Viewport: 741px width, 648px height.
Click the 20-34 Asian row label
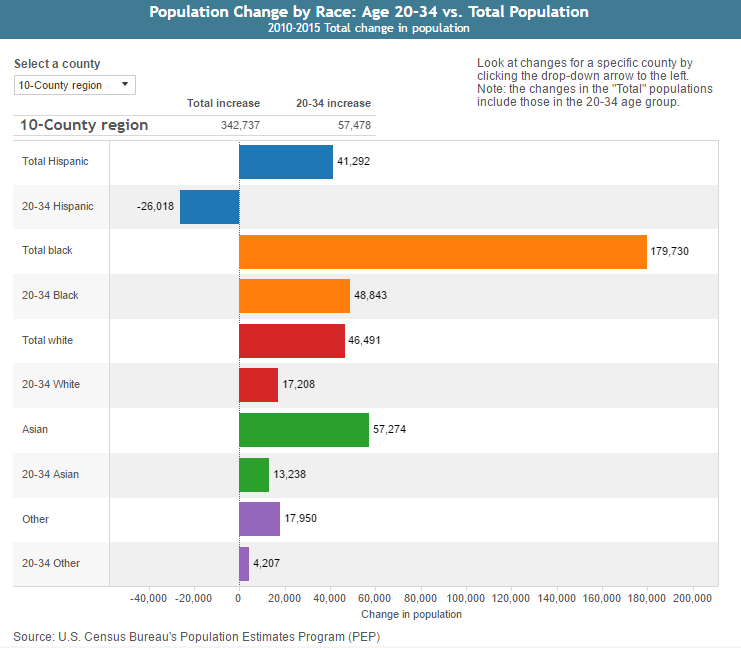click(x=51, y=474)
